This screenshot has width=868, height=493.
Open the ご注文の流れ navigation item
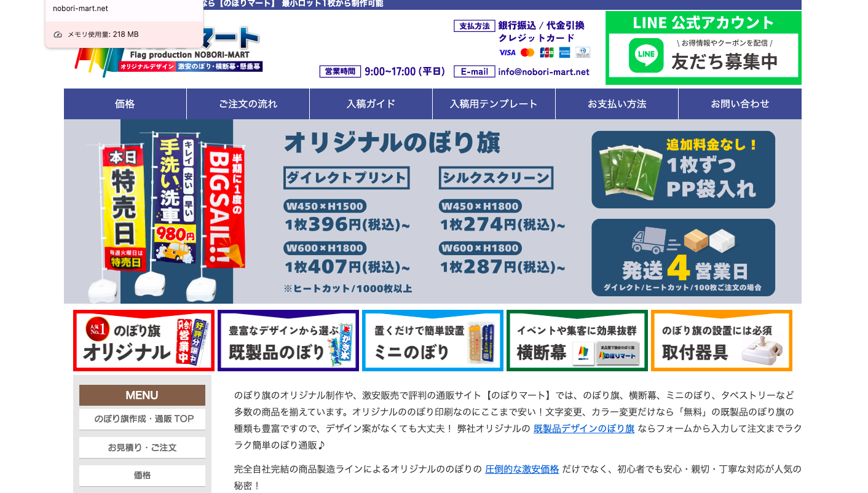[x=248, y=104]
